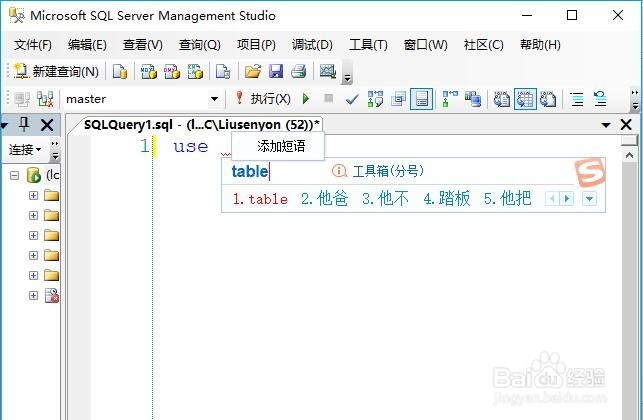Go to next IME candidate page
Screen dimensions: 643x420
click(x=567, y=199)
